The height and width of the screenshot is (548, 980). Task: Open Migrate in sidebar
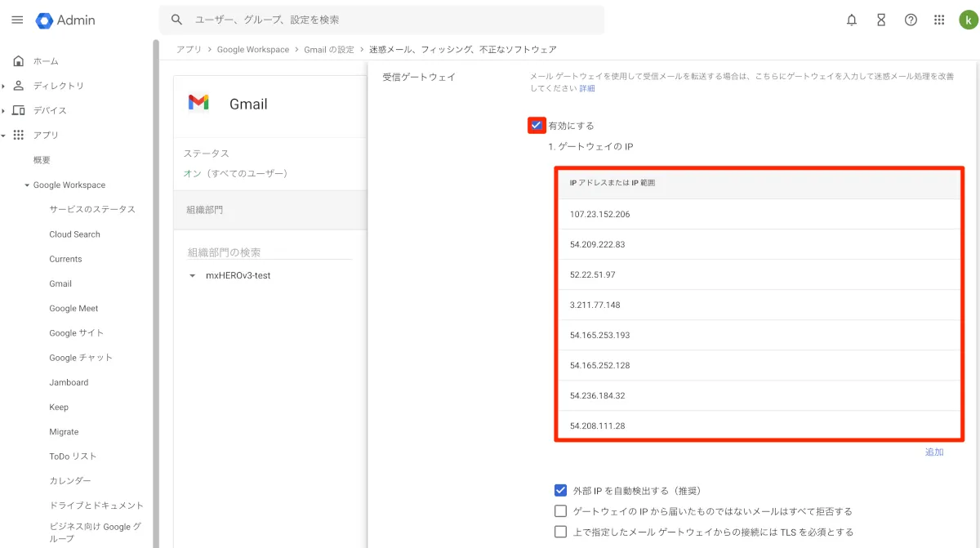pyautogui.click(x=64, y=431)
